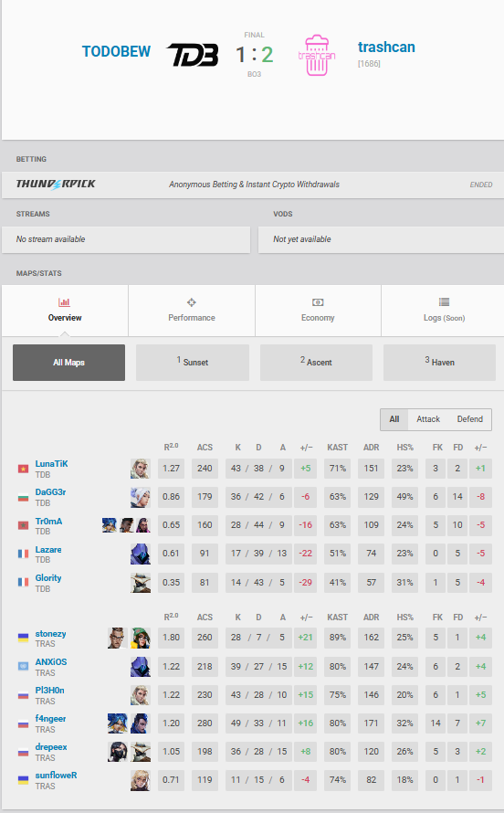The image size is (504, 813).
Task: Click Glority's agent portrait
Action: click(x=140, y=583)
